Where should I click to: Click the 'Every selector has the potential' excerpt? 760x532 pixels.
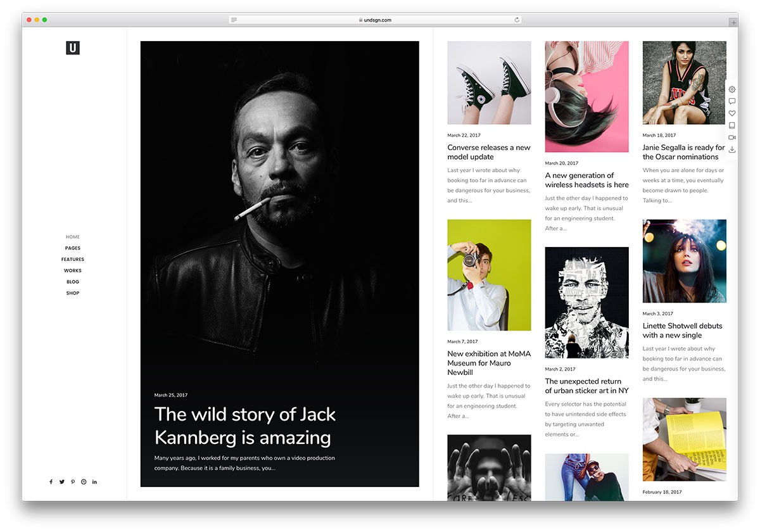(586, 419)
